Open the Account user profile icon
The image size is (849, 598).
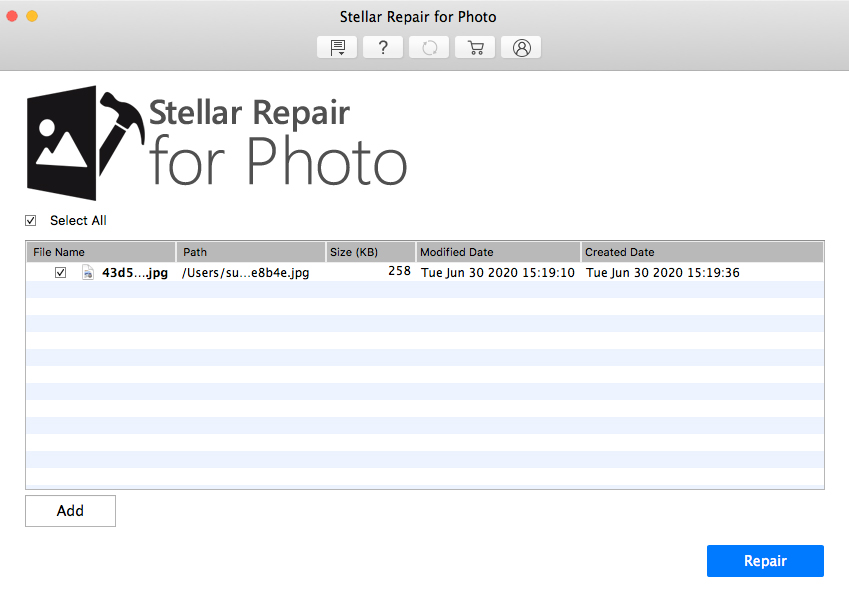[x=521, y=48]
